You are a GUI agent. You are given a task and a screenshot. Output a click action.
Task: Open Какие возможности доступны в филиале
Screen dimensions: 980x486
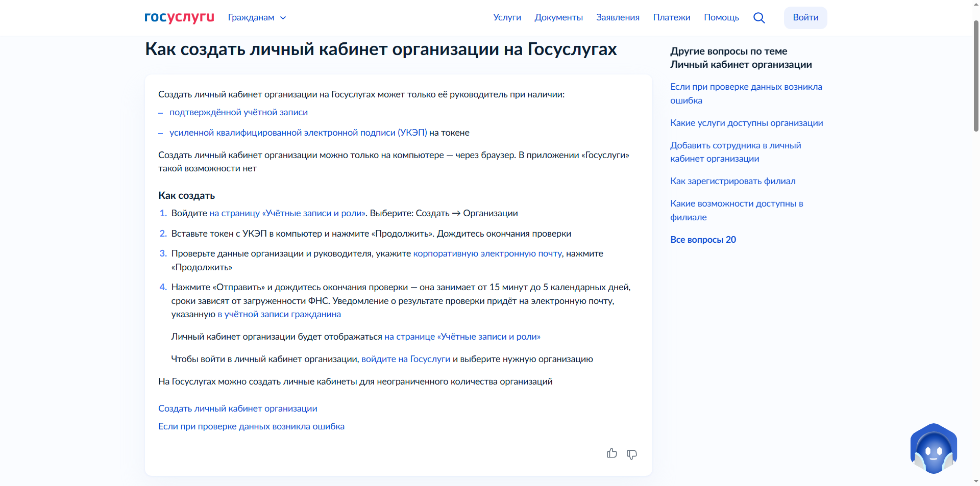pos(737,210)
